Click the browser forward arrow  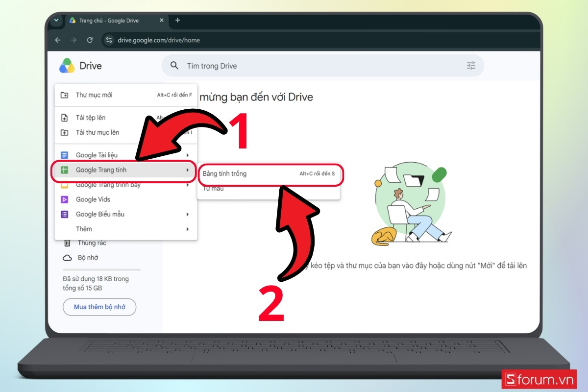click(73, 40)
